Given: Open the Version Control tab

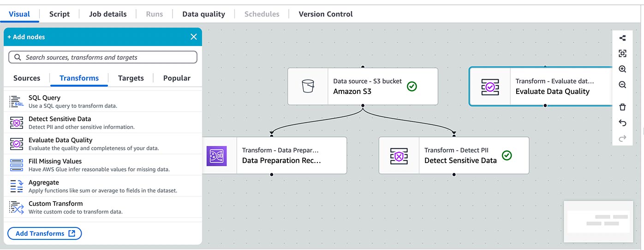Looking at the screenshot, I should click(x=326, y=14).
